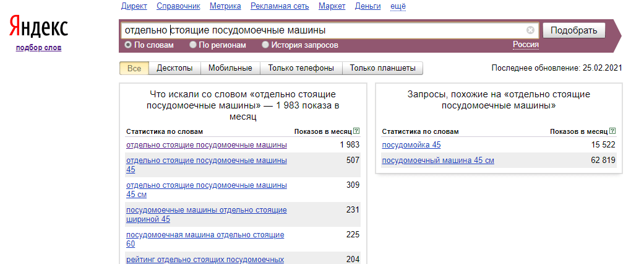Image resolution: width=644 pixels, height=264 pixels.
Task: Click the right Показов в месяц column header
Action: (579, 131)
